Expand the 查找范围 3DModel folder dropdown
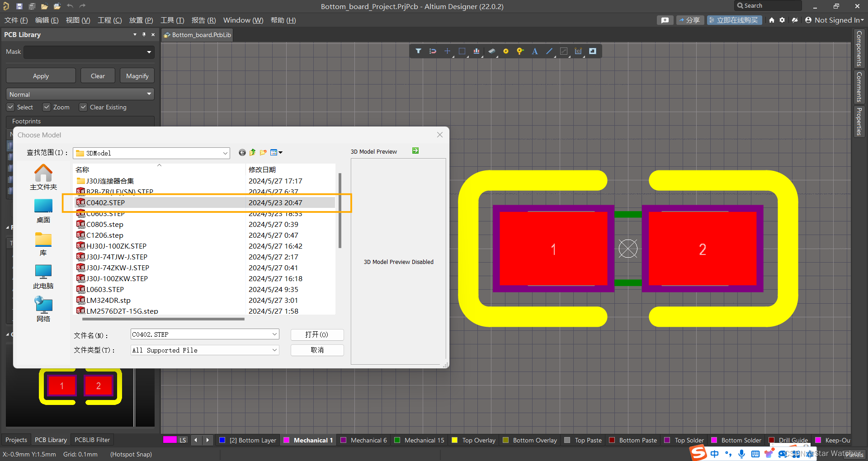 tap(225, 153)
